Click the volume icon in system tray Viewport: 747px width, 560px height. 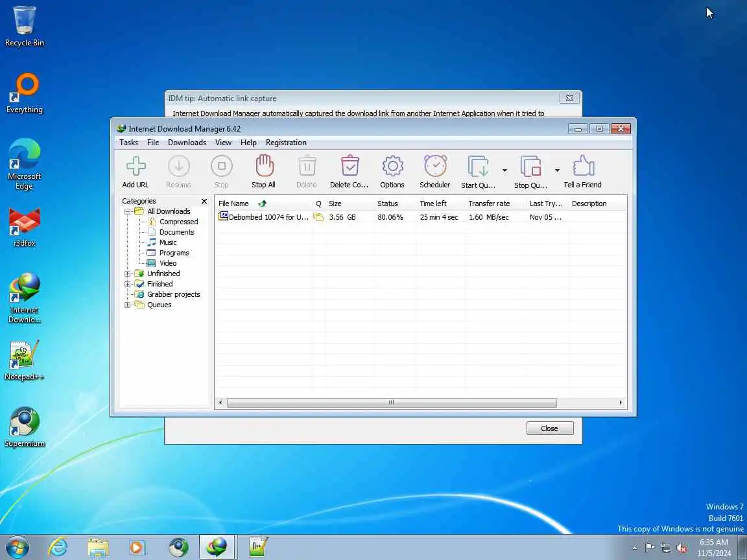click(x=682, y=548)
